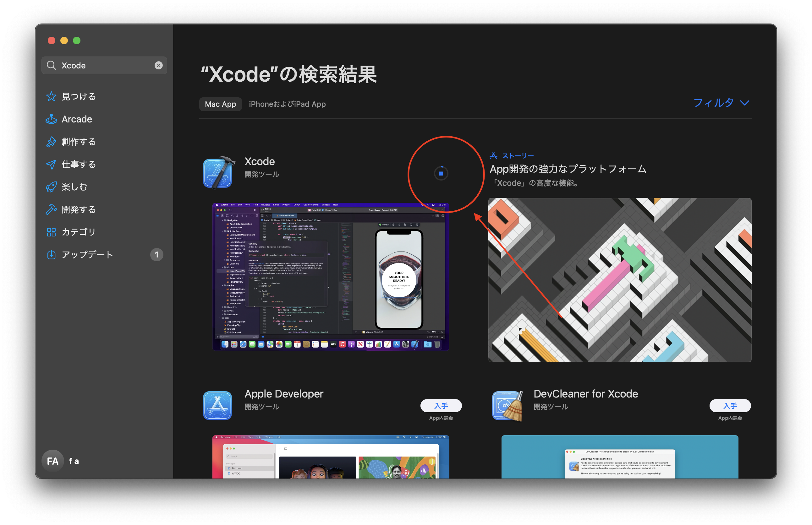This screenshot has width=812, height=525.
Task: Click App内課金 under Apple Developer
Action: coord(441,418)
